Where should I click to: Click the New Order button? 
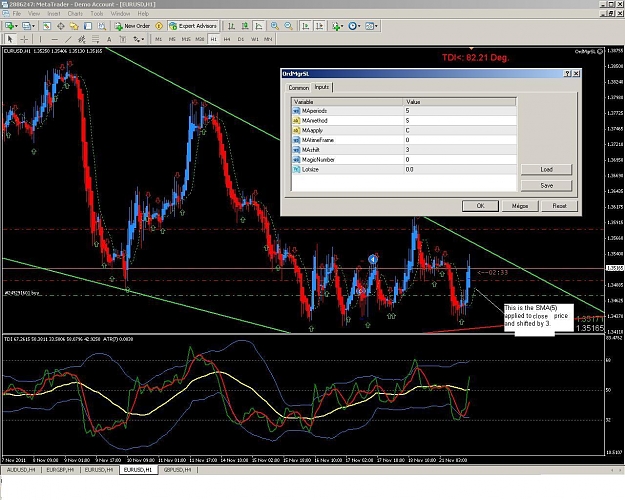132,26
